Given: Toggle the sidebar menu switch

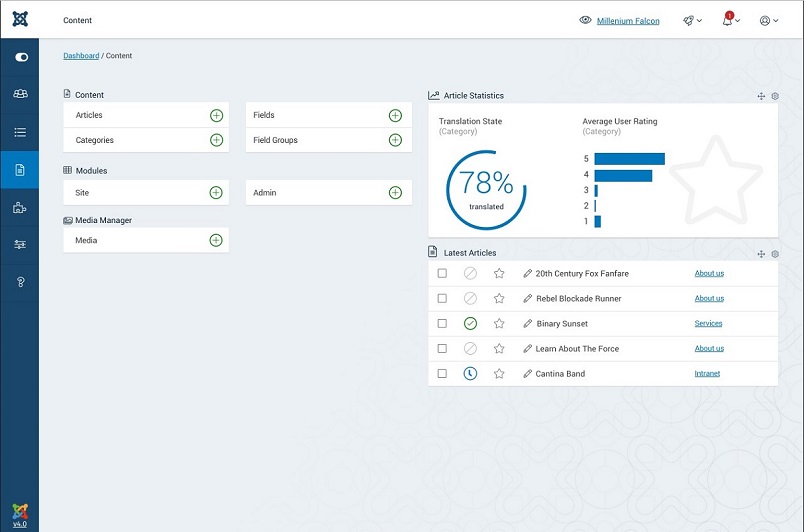Looking at the screenshot, I should click(x=20, y=57).
